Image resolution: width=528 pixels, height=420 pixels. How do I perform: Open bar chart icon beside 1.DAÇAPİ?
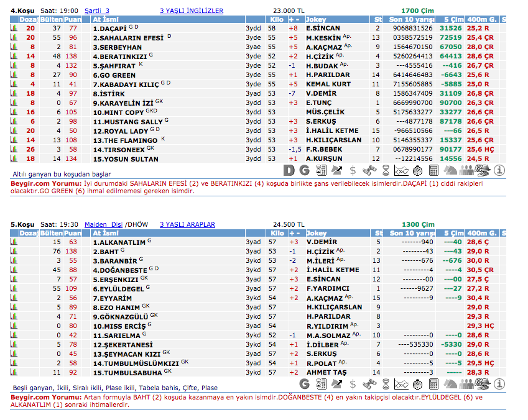14,29
